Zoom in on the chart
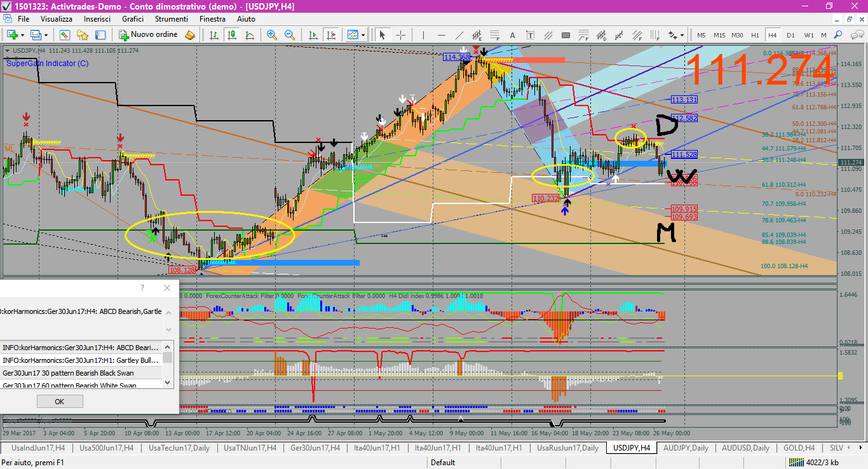Image resolution: width=868 pixels, height=469 pixels. (272, 35)
